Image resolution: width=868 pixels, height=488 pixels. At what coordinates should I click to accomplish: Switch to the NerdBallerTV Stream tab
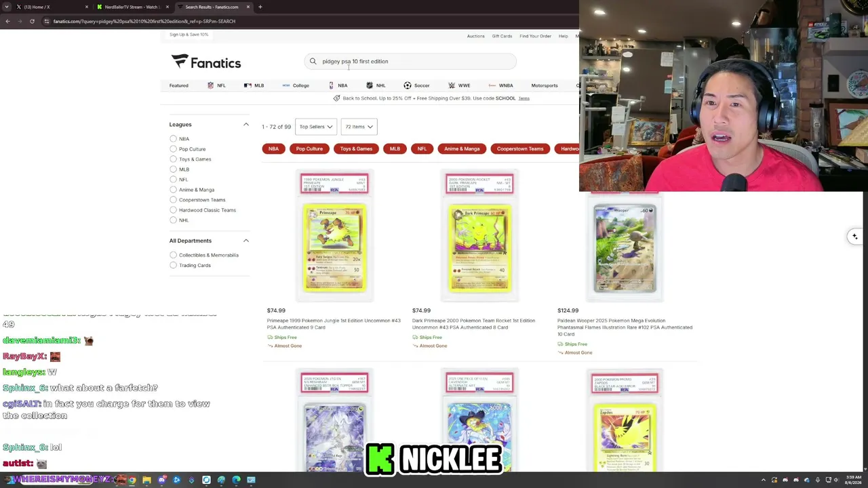point(132,7)
